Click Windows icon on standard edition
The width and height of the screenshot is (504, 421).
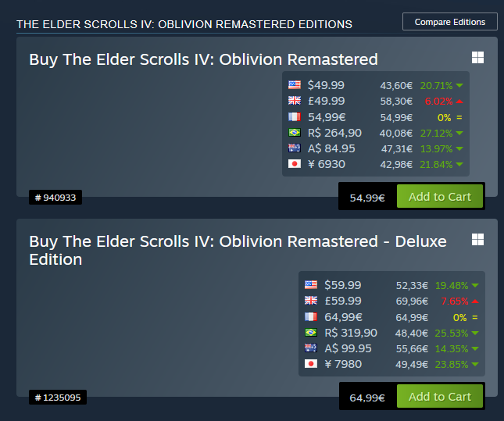(477, 59)
